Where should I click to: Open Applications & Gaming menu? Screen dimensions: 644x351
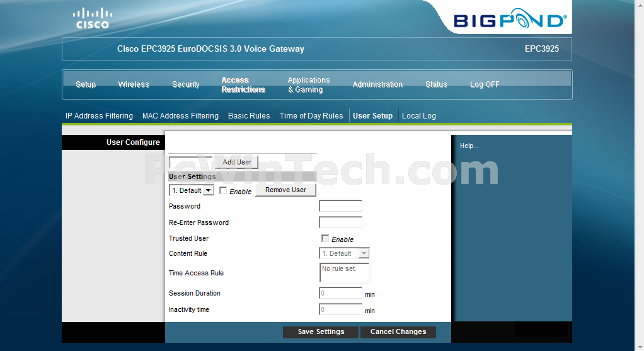coord(308,85)
